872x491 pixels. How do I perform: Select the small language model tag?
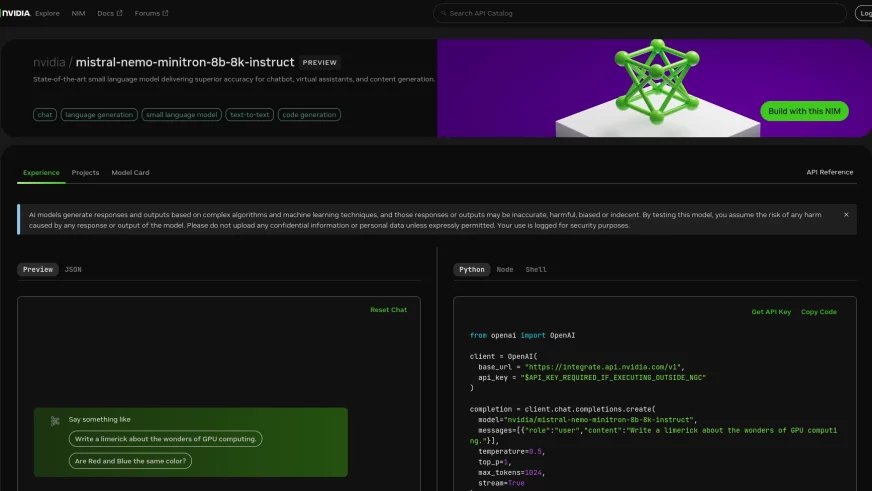[181, 115]
